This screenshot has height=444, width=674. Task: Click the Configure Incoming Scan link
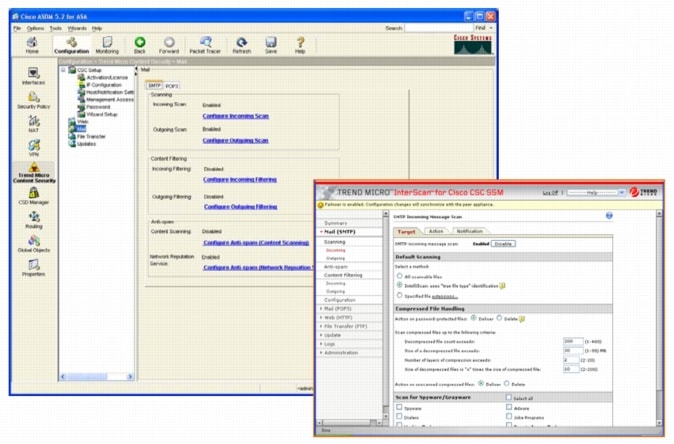[x=236, y=116]
